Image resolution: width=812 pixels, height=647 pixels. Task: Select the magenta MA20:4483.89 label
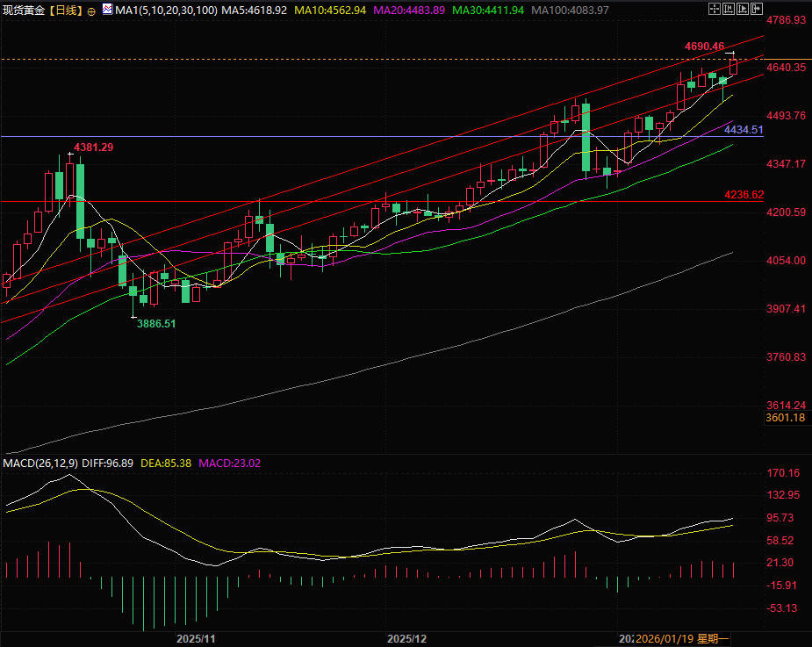click(409, 10)
